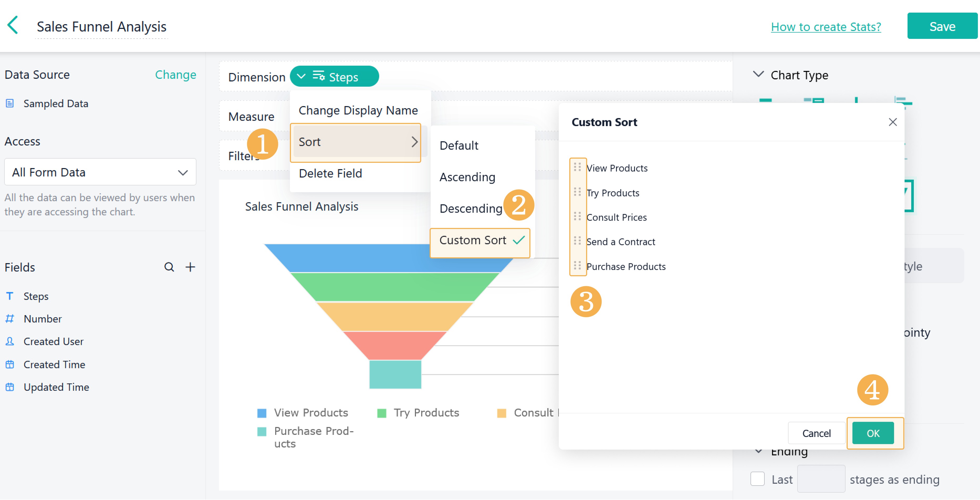Viewport: 980px width, 500px height.
Task: Collapse the Chart Type section
Action: [758, 75]
